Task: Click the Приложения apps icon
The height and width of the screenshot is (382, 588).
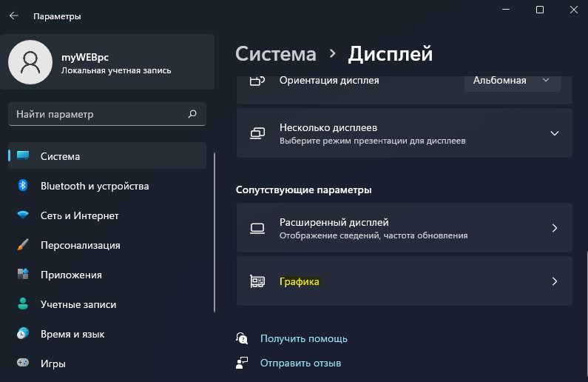Action: [x=23, y=274]
